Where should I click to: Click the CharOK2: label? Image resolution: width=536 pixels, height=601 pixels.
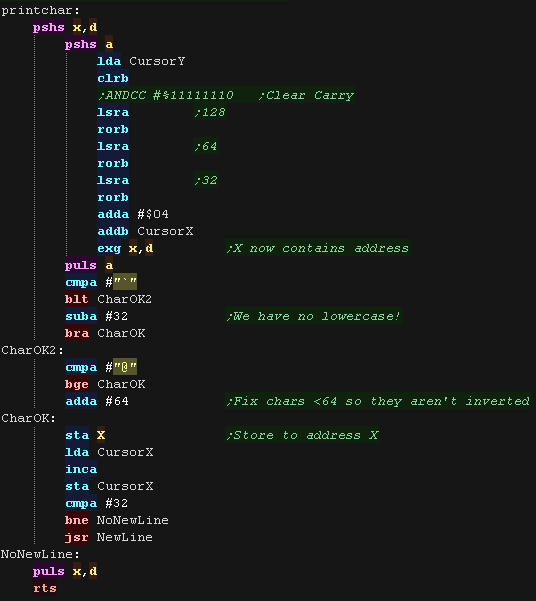point(32,350)
